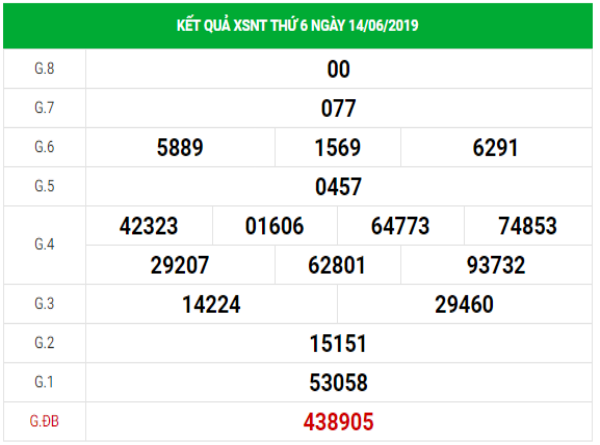Click G.4 number 01606

[x=274, y=226]
